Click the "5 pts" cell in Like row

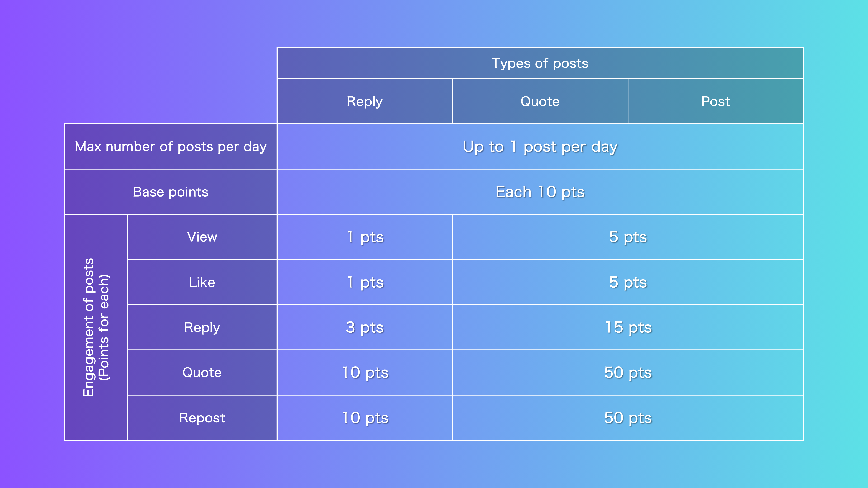click(628, 282)
